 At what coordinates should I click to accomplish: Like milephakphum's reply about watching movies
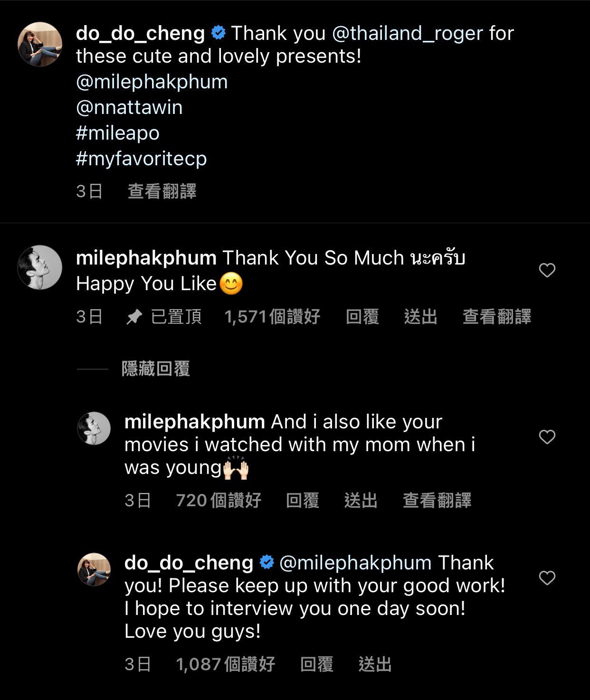[547, 437]
